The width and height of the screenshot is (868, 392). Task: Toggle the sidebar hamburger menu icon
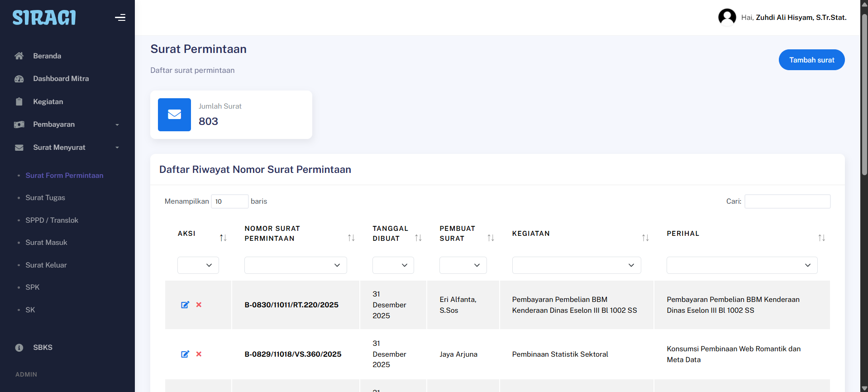click(x=120, y=18)
